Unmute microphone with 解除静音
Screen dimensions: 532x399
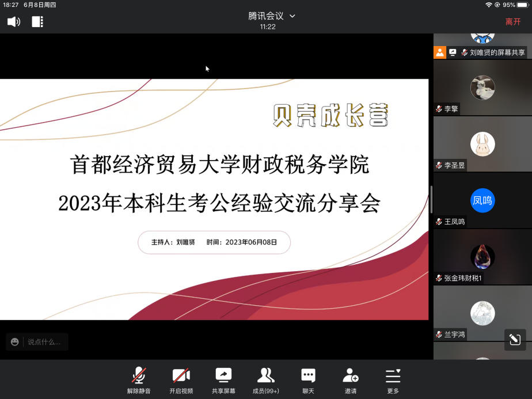[139, 381]
